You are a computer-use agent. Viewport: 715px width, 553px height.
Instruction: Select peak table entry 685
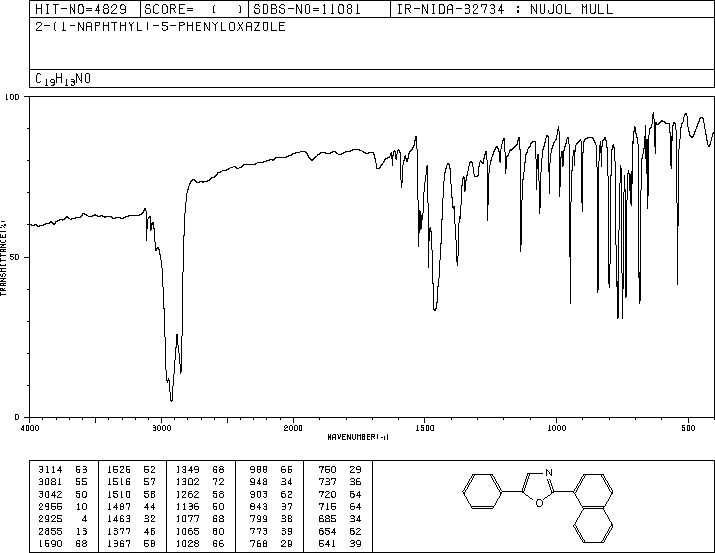[x=340, y=519]
